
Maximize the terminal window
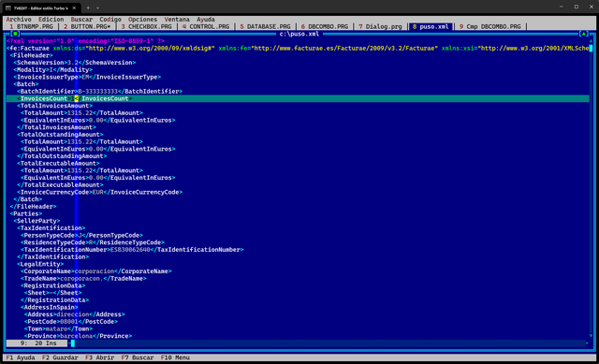577,7
